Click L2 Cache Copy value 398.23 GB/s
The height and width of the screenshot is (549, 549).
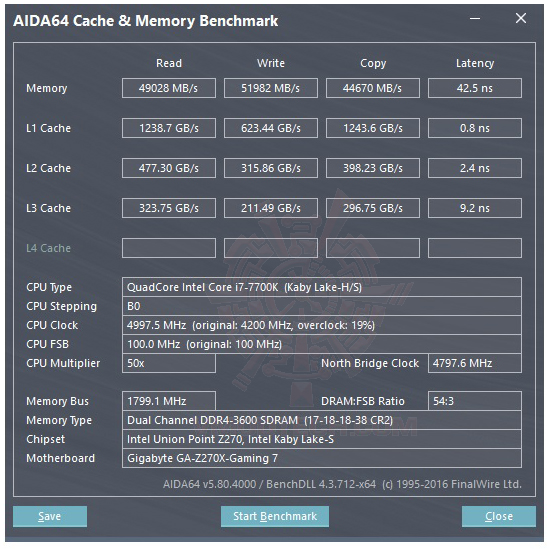373,168
